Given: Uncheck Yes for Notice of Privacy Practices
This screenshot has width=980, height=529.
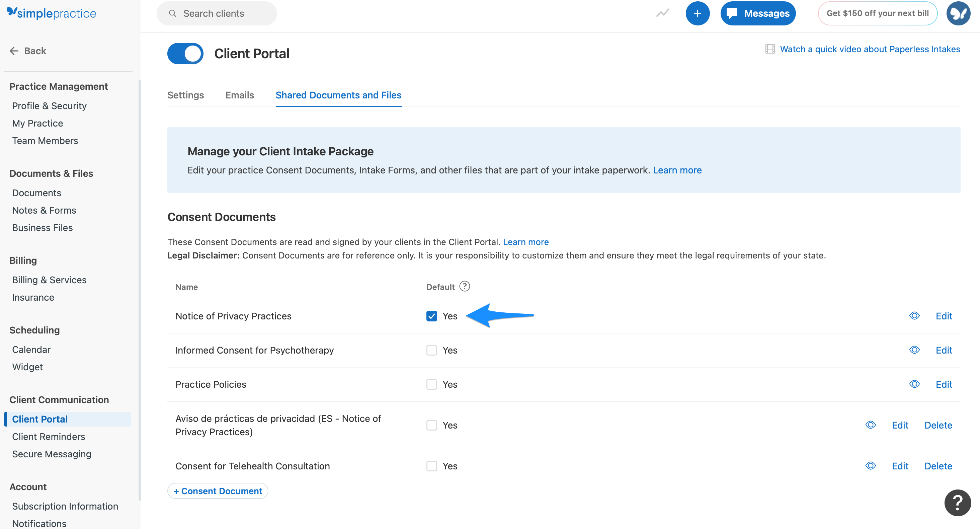Looking at the screenshot, I should tap(431, 316).
